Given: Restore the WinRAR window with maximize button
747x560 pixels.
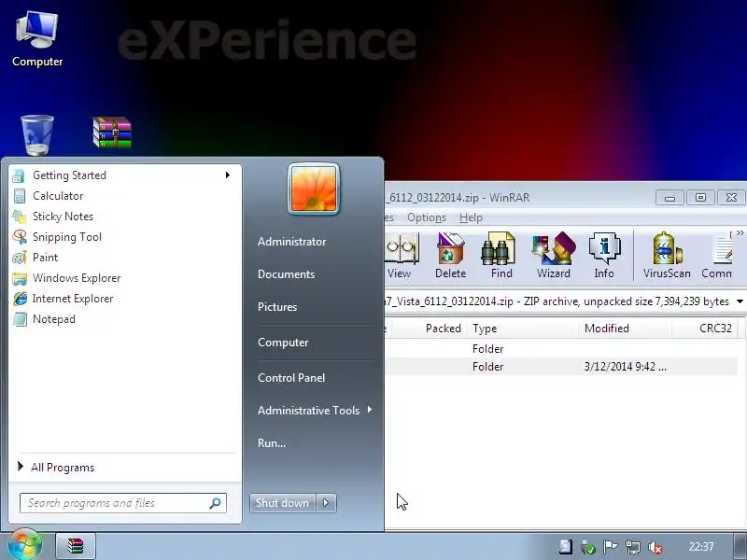Looking at the screenshot, I should [700, 197].
